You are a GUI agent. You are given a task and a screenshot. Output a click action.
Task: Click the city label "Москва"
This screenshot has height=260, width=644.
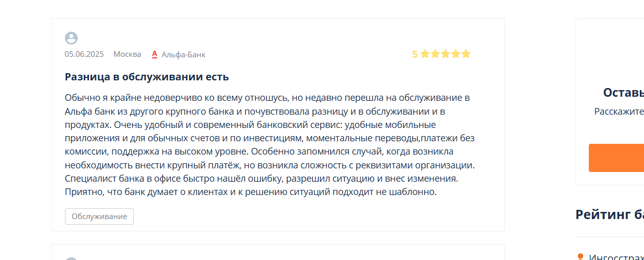(x=127, y=54)
